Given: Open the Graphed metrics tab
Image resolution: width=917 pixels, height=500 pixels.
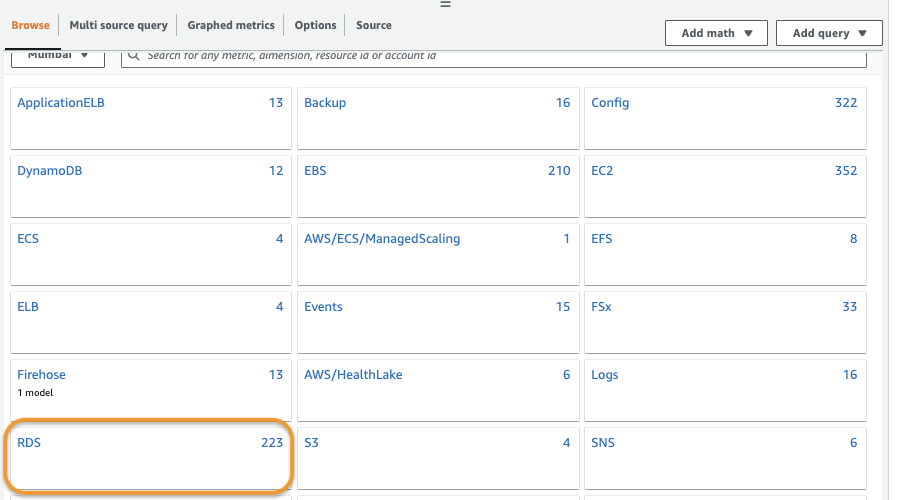Looking at the screenshot, I should [231, 26].
